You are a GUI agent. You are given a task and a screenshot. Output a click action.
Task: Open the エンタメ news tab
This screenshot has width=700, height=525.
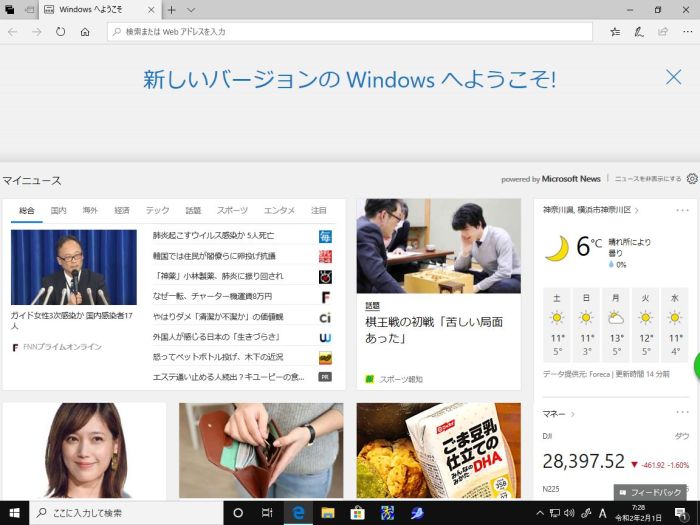pyautogui.click(x=279, y=211)
